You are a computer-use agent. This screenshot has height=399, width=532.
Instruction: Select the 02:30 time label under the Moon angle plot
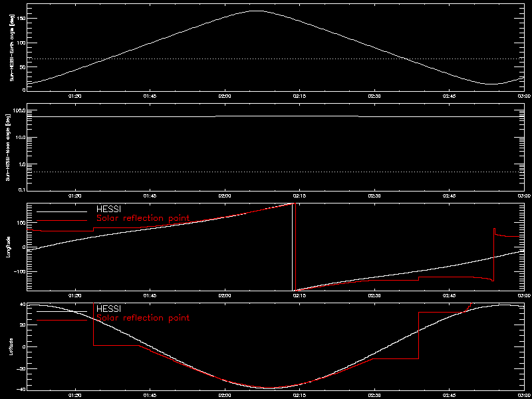[374, 196]
